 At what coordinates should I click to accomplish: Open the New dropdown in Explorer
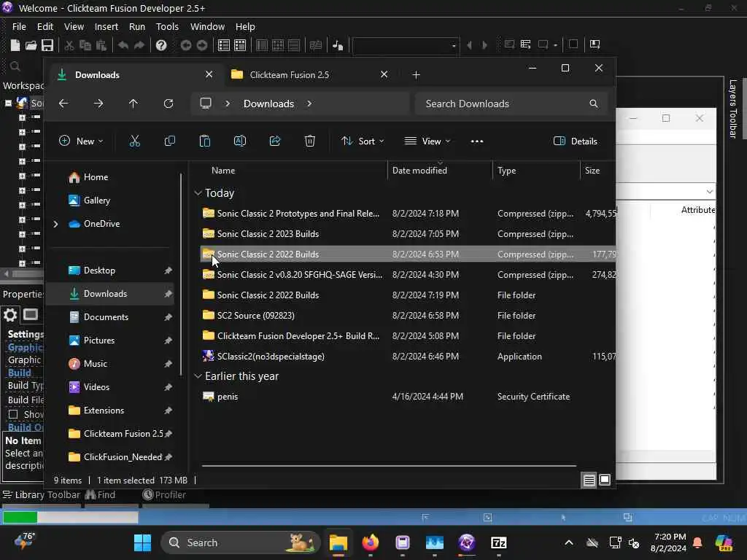[x=81, y=141]
